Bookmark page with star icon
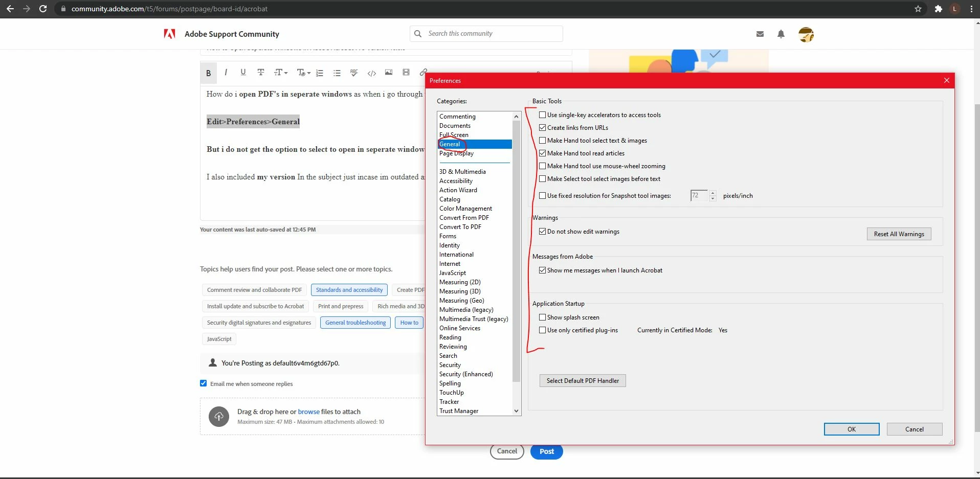The image size is (980, 479). 918,9
